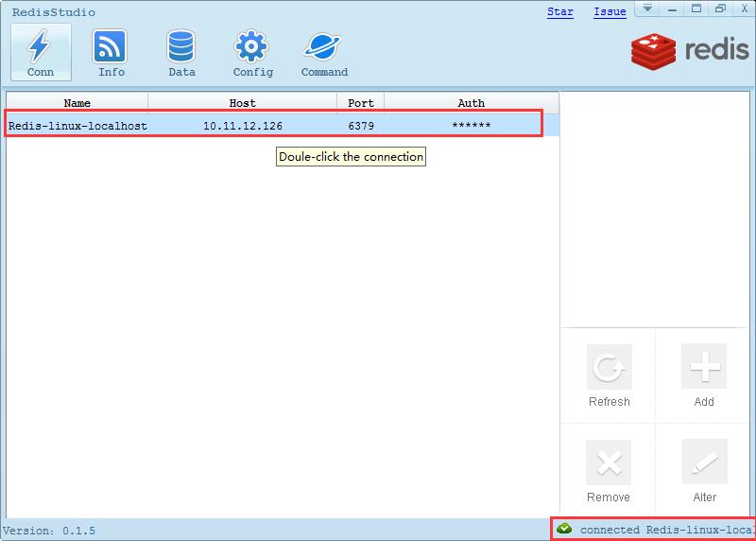Click the Add connection plus button
This screenshot has width=756, height=541.
(704, 375)
